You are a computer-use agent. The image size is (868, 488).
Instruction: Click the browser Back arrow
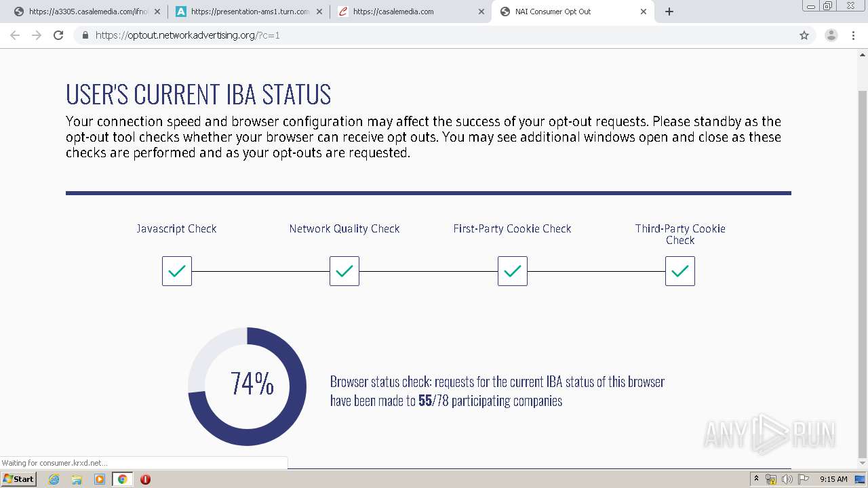[x=15, y=35]
